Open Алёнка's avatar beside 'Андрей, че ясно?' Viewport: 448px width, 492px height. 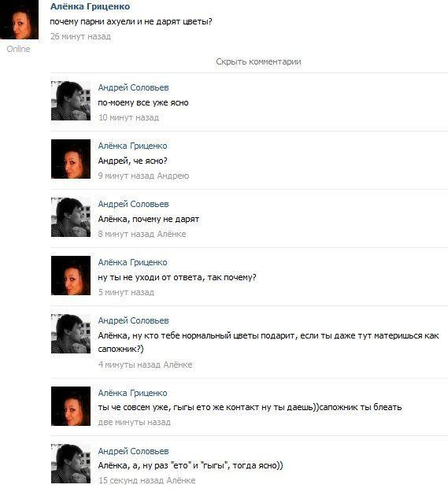[x=71, y=159]
